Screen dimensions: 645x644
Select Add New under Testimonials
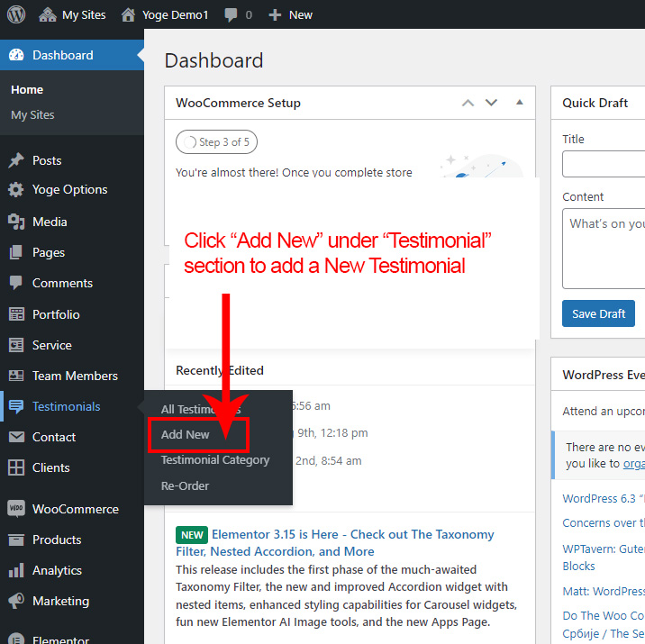(186, 434)
